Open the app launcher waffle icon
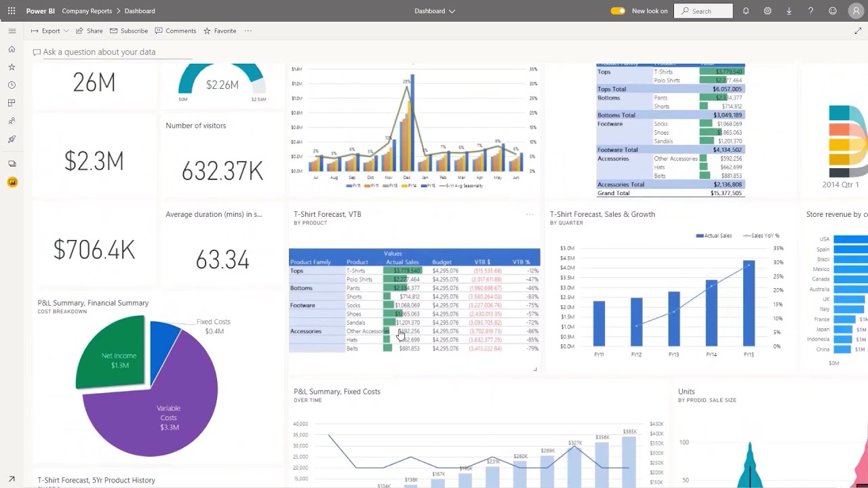 click(x=12, y=11)
